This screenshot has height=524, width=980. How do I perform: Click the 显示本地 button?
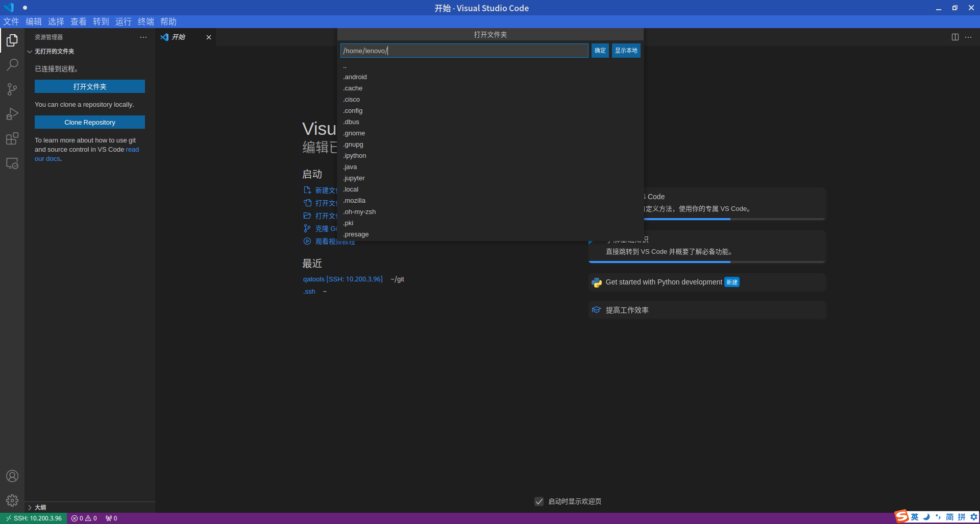pos(626,51)
